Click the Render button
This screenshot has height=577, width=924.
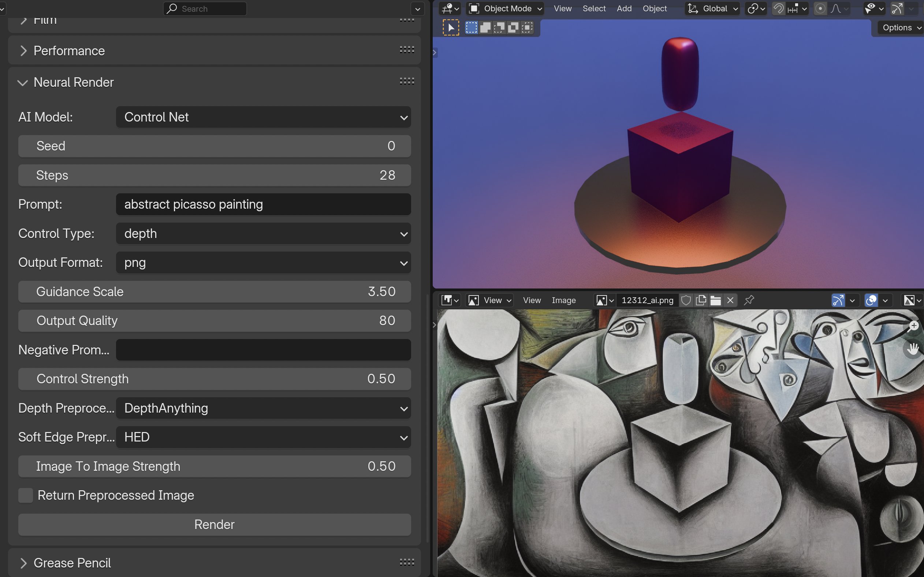tap(215, 524)
